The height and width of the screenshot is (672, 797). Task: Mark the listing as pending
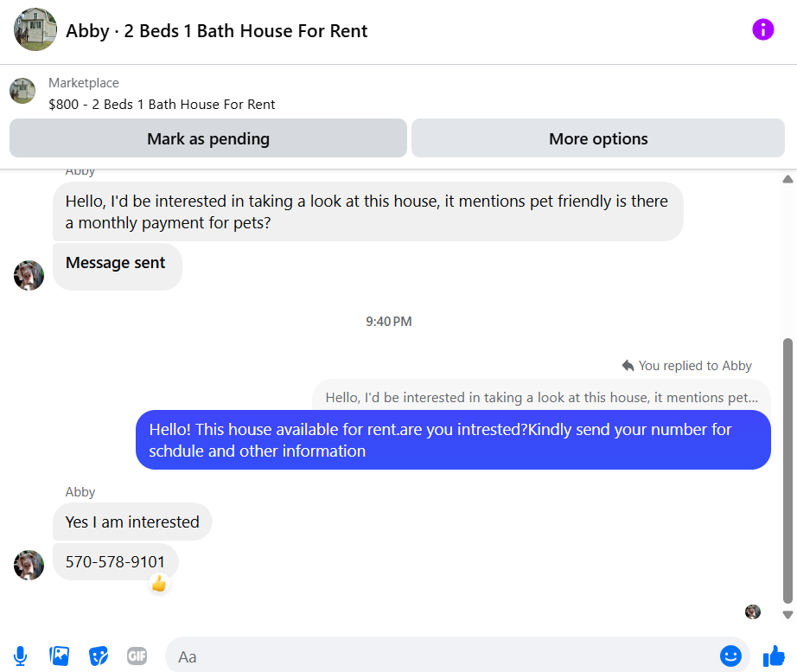[x=207, y=138]
